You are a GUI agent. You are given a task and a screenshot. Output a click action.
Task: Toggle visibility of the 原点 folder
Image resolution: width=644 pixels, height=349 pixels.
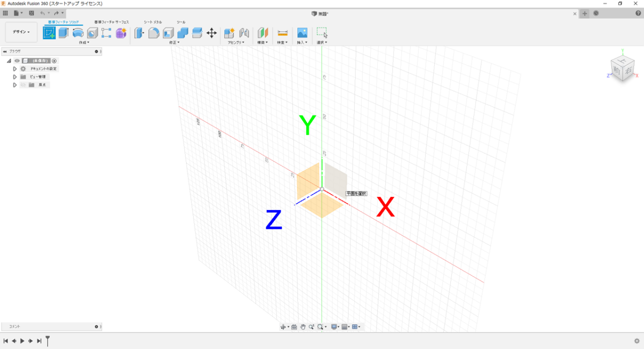pyautogui.click(x=23, y=85)
